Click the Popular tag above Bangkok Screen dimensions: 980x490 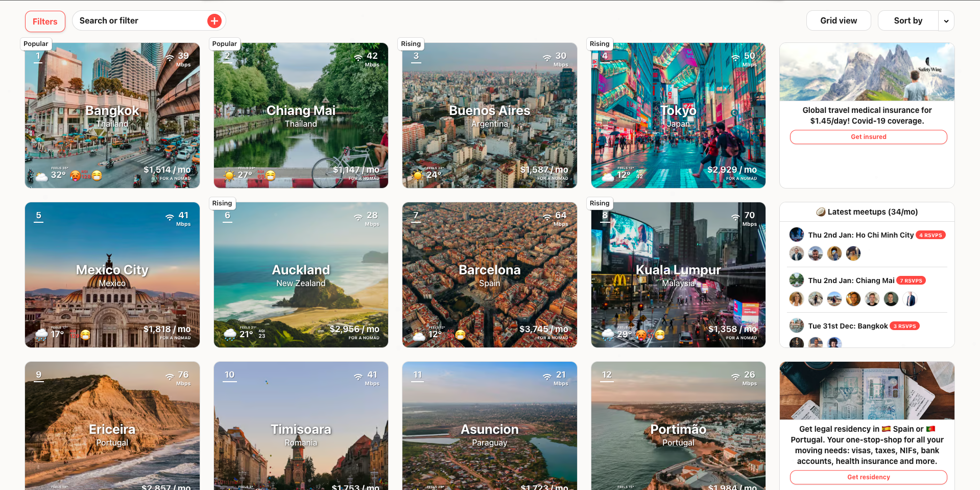pos(36,44)
